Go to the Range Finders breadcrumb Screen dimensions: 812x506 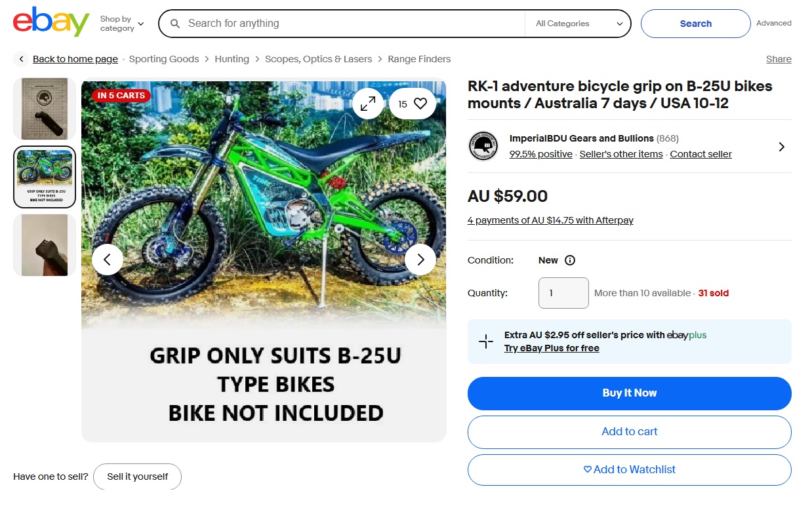419,59
